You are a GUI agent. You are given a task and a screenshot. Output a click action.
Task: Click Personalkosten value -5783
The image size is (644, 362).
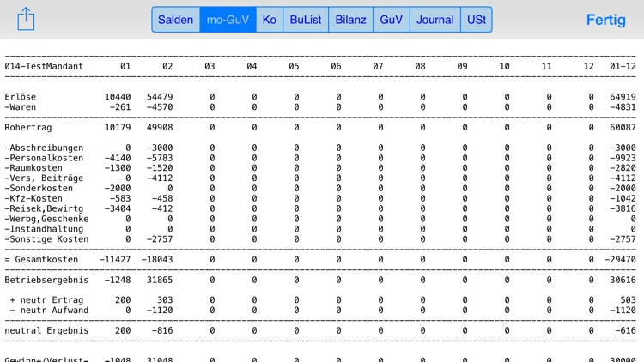(160, 158)
